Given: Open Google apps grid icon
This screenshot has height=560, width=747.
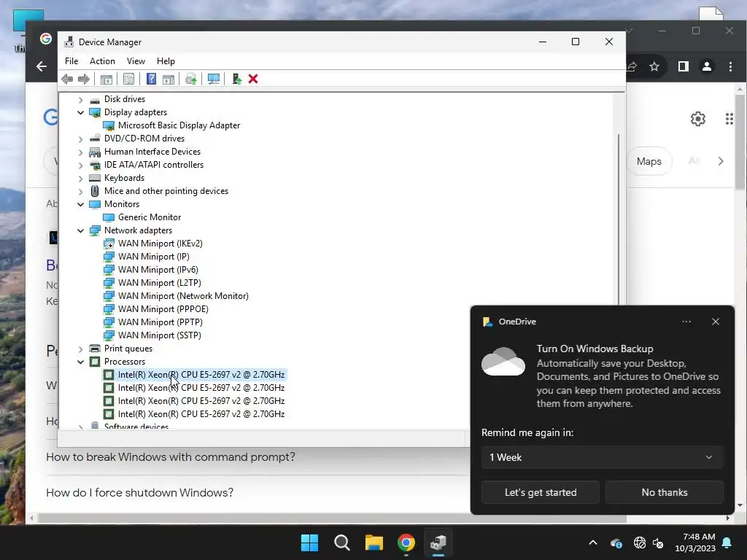Looking at the screenshot, I should [729, 119].
